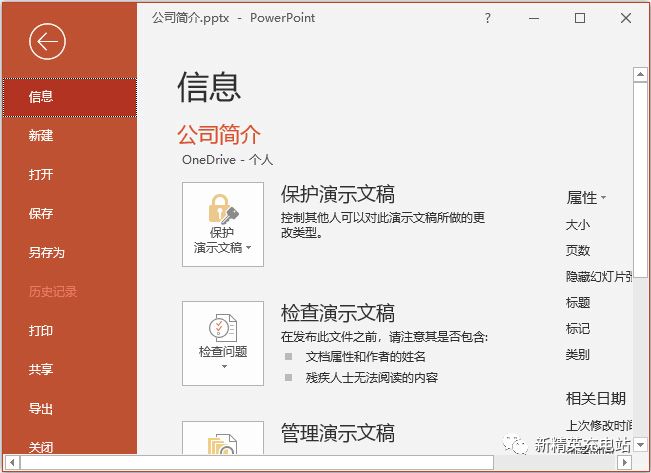Click the OneDrive - 个人 location text

[x=228, y=160]
